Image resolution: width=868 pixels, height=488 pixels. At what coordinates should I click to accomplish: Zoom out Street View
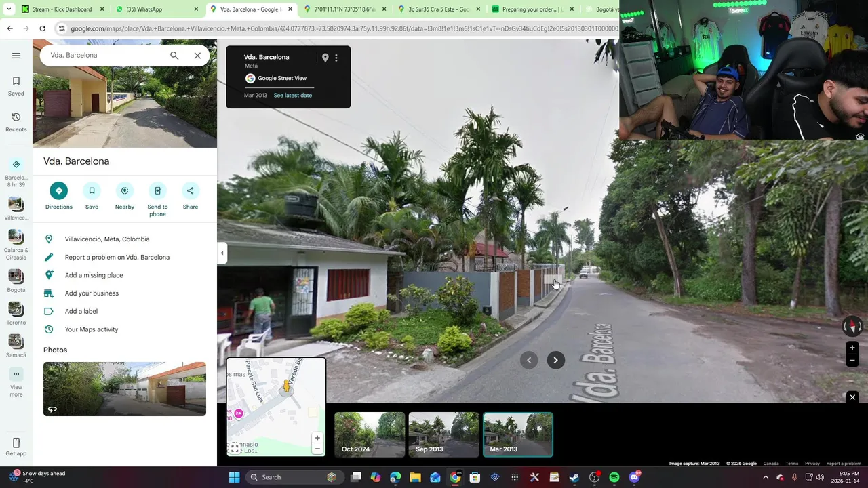point(852,361)
